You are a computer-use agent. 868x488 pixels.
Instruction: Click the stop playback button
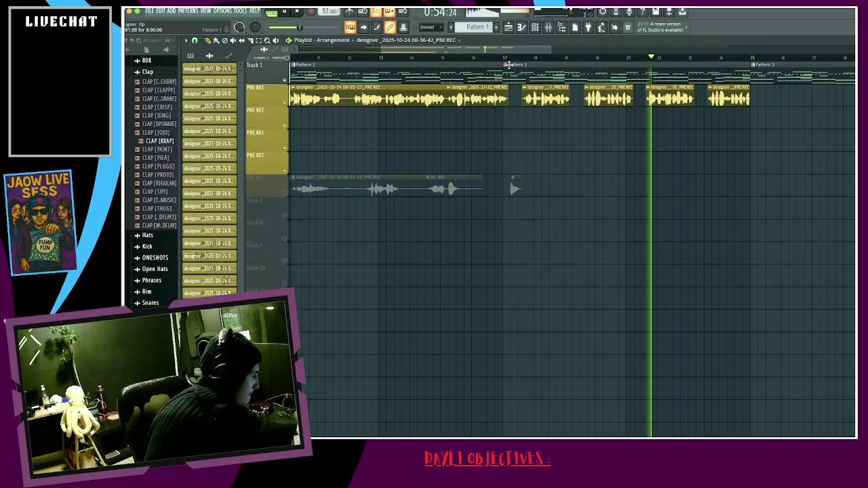point(297,12)
